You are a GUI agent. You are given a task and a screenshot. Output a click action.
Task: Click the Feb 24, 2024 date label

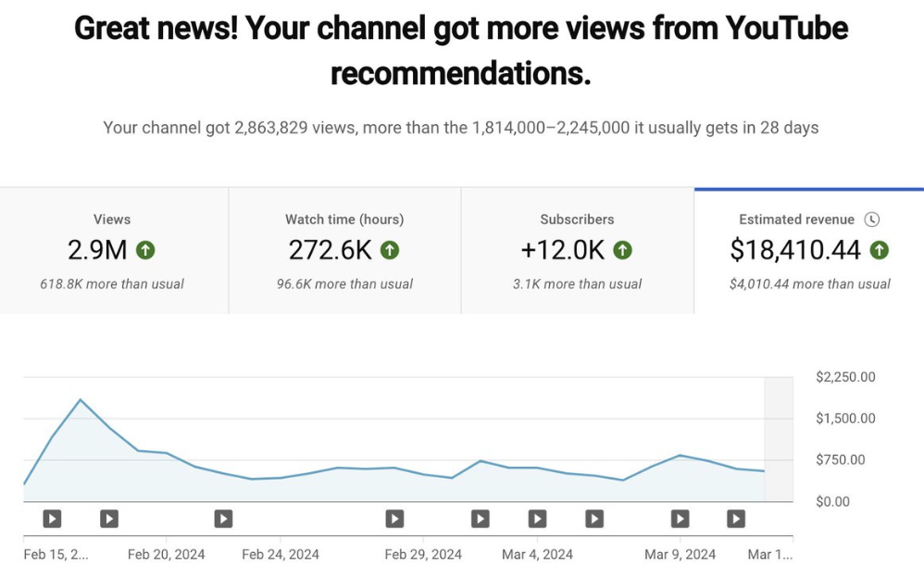pos(281,555)
